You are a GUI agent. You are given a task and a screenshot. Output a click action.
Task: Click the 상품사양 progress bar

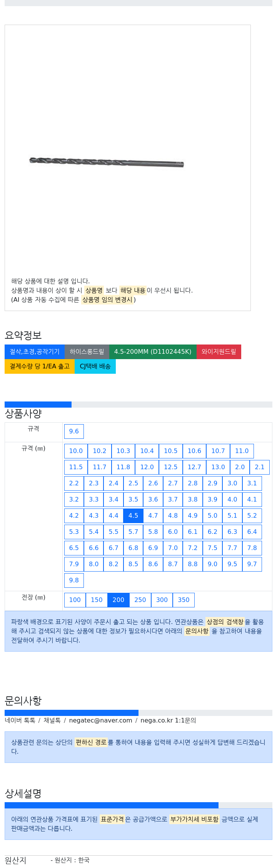point(138,405)
